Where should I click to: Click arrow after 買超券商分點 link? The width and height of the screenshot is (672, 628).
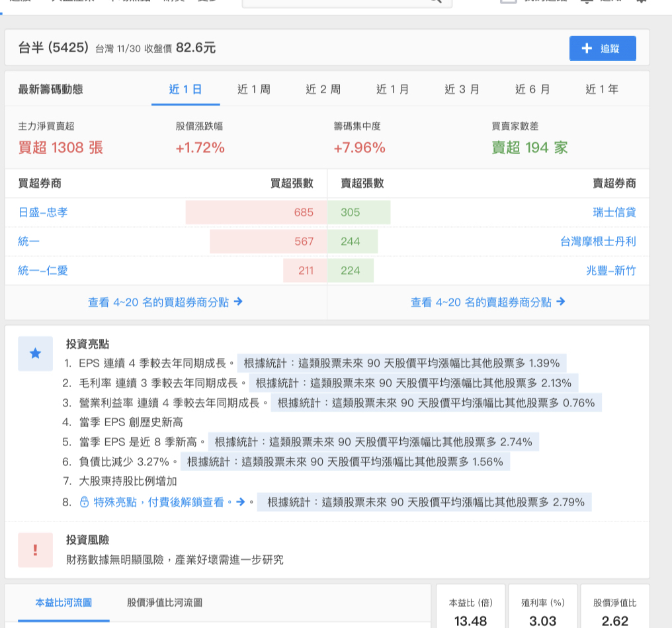tap(238, 302)
